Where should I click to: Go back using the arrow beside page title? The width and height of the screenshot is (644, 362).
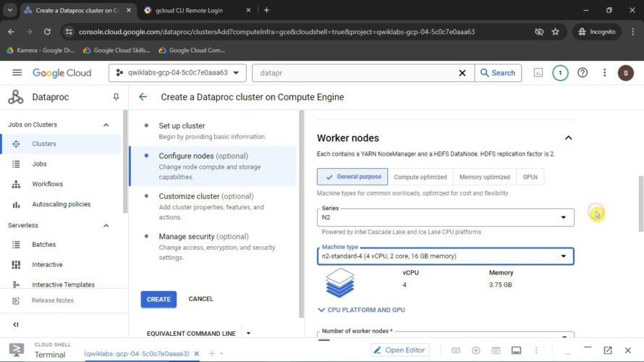point(143,97)
